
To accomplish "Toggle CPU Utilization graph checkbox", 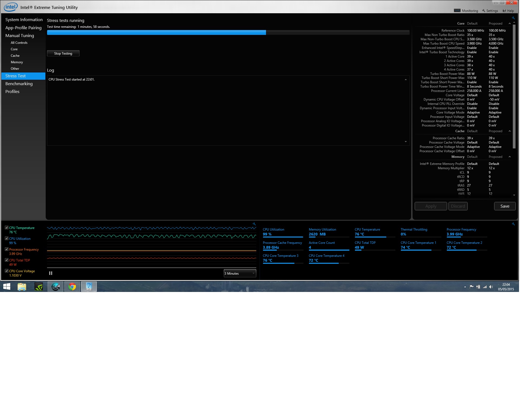I will pos(7,238).
